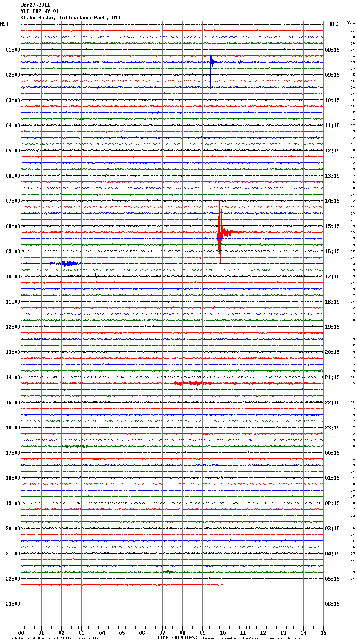Click the 05:00 MST hour label

[x=13, y=151]
